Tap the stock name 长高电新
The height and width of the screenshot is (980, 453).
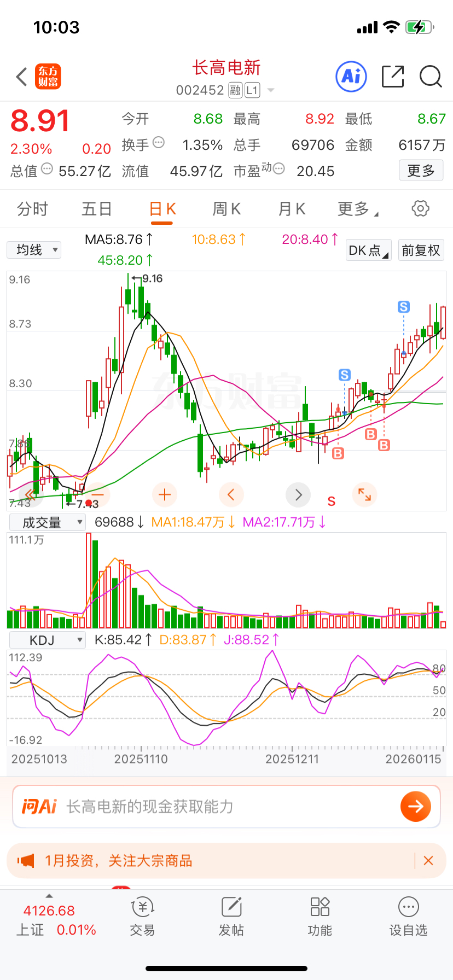(226, 68)
